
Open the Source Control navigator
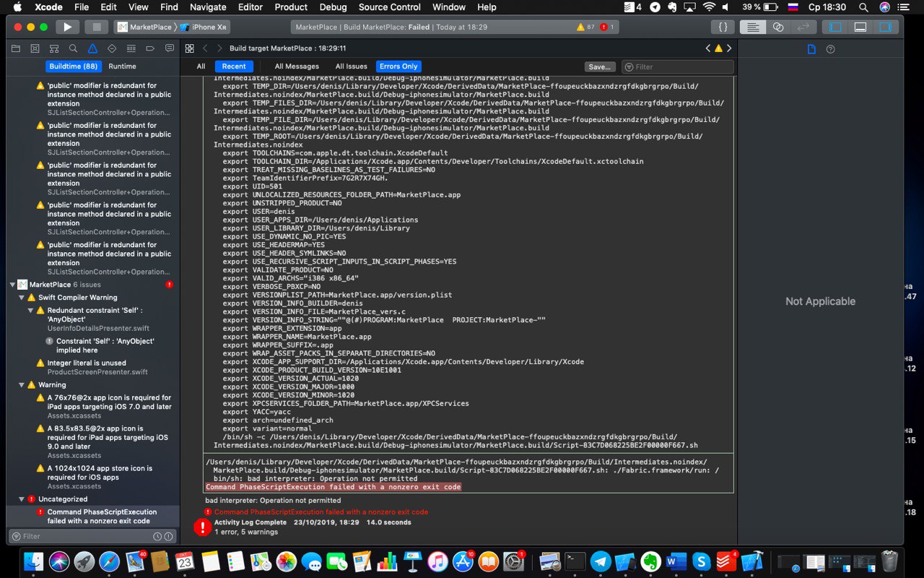tap(35, 48)
